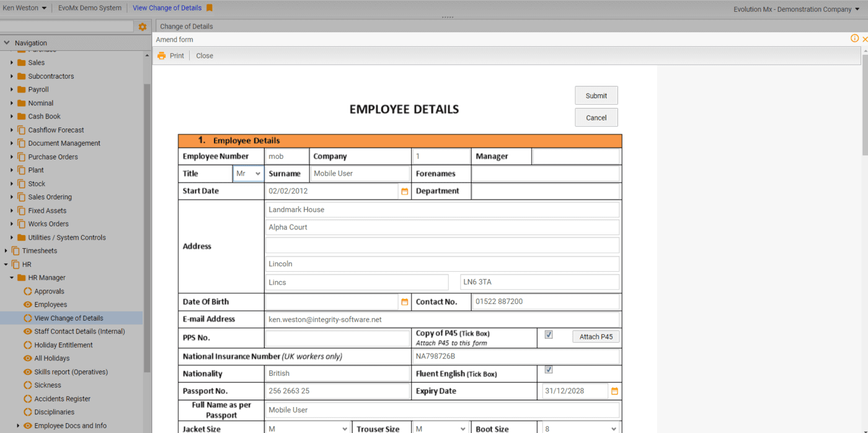Open Ken Weston user dropdown
868x433 pixels.
tap(25, 8)
